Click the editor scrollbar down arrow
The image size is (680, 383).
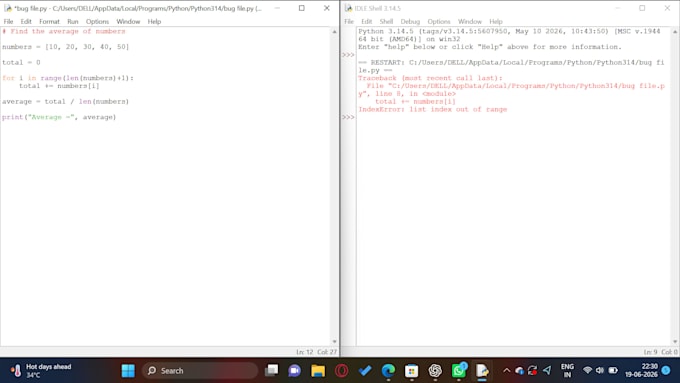click(334, 342)
